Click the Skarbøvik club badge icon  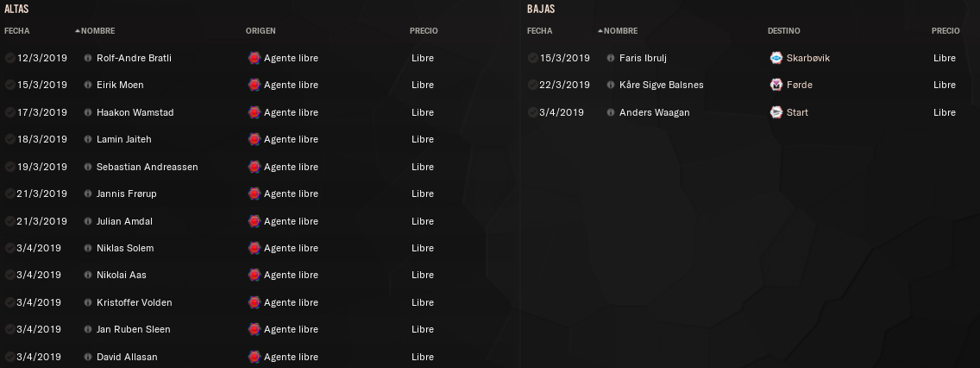(x=776, y=58)
